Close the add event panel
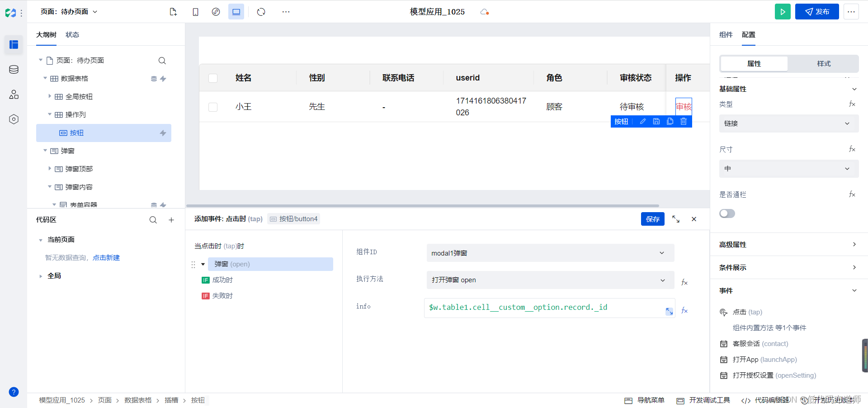868x408 pixels. point(694,219)
